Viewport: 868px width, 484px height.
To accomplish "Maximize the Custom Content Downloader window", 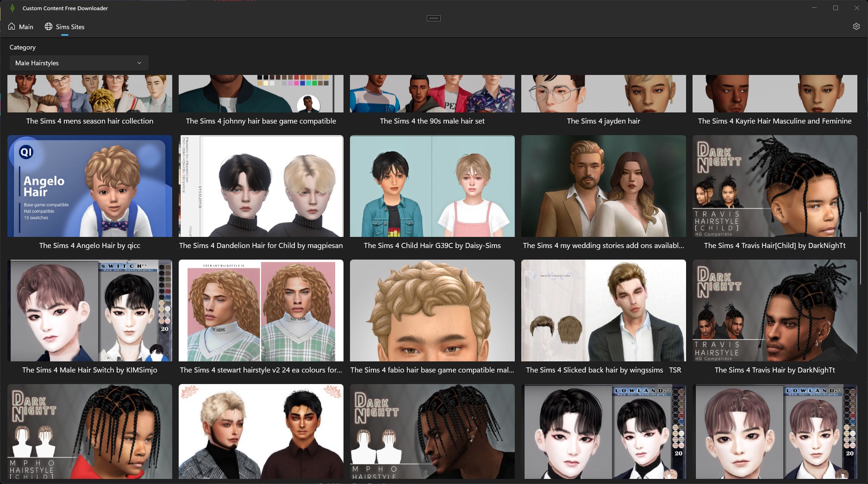I will 836,8.
